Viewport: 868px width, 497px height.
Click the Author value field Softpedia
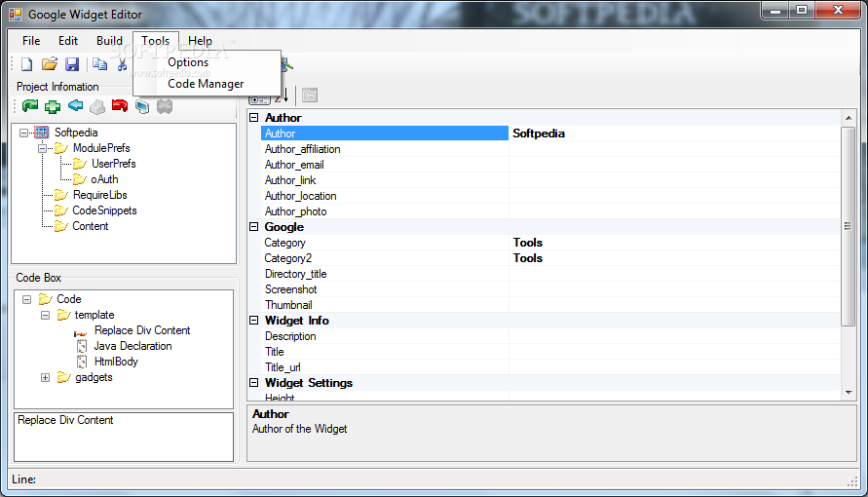pyautogui.click(x=674, y=134)
